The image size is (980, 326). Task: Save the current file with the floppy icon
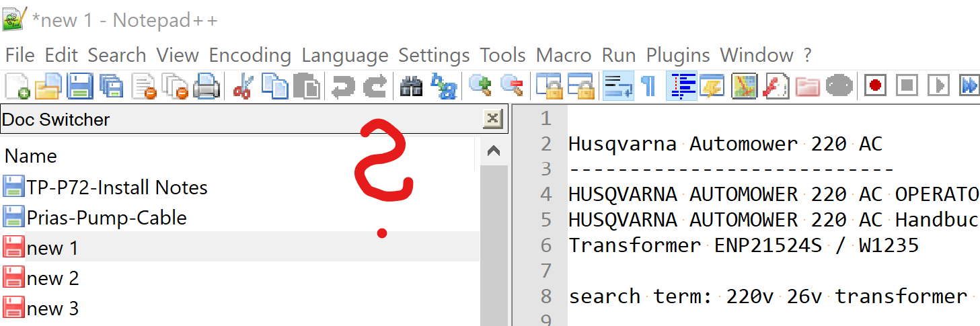click(80, 87)
